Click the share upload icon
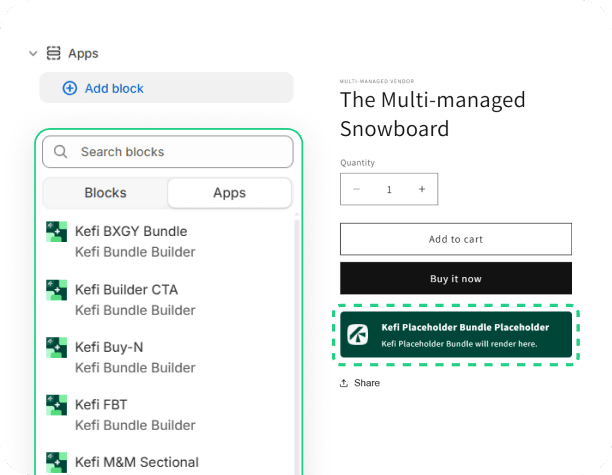 pyautogui.click(x=344, y=383)
